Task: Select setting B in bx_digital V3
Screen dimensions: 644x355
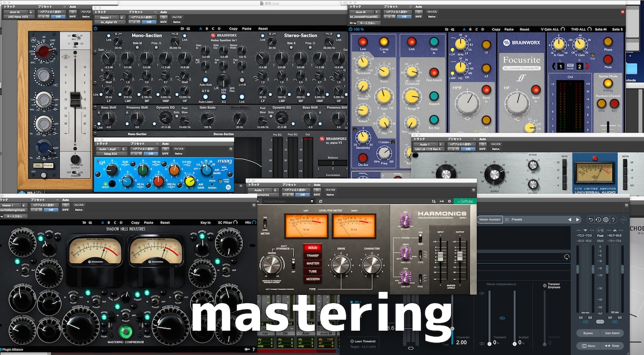Action: 207,28
